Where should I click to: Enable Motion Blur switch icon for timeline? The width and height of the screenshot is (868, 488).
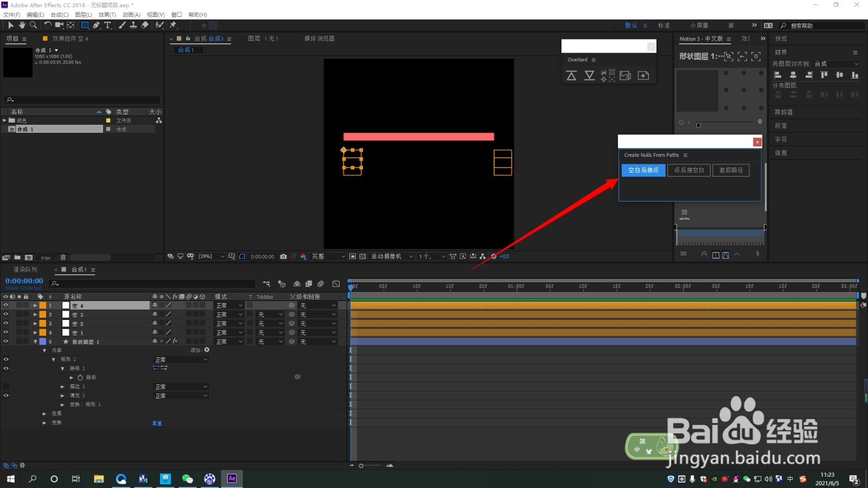[x=321, y=284]
